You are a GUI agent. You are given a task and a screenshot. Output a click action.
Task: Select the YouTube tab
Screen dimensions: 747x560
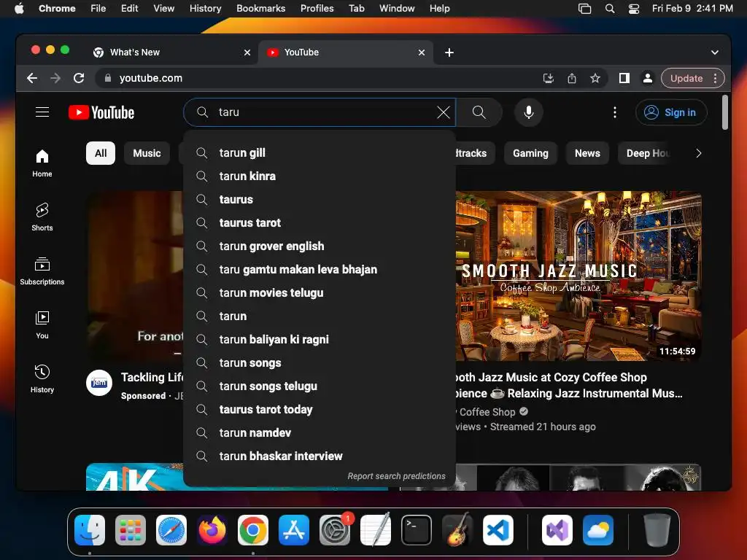(x=345, y=52)
